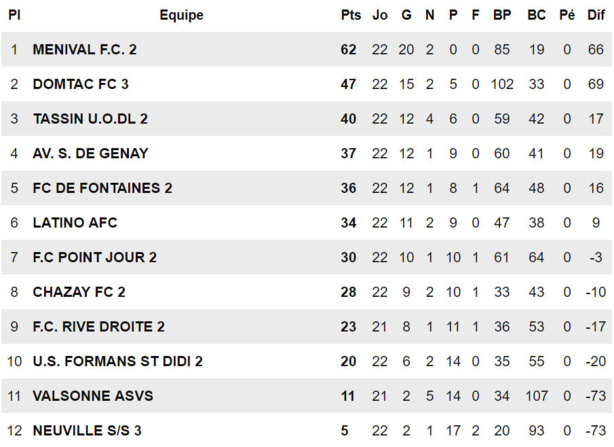
Task: Click the Dif column header
Action: click(596, 15)
